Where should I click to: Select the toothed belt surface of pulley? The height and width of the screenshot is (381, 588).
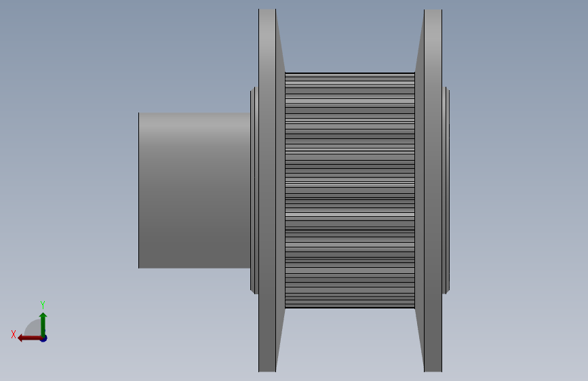click(x=350, y=190)
